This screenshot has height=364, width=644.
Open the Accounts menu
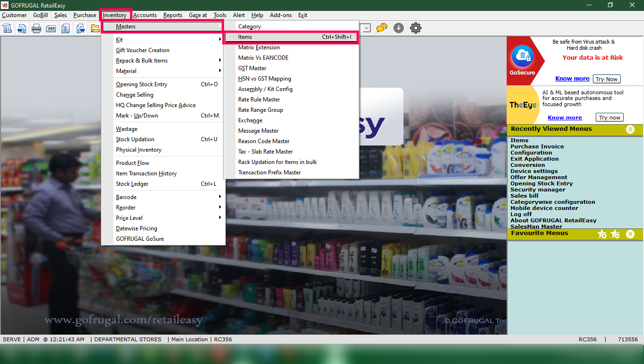pyautogui.click(x=145, y=15)
